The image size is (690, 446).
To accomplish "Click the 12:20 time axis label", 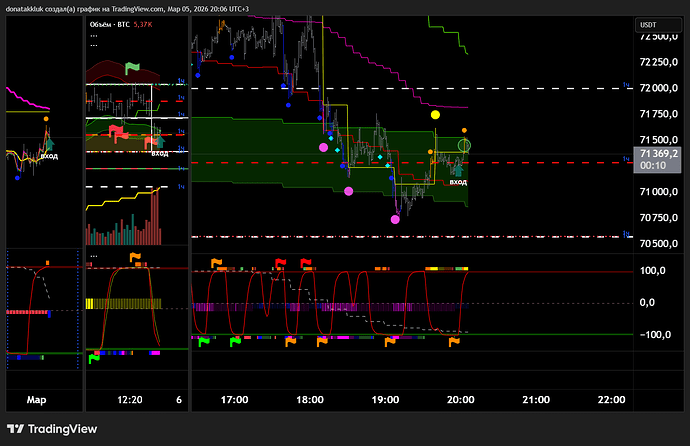I will click(130, 399).
